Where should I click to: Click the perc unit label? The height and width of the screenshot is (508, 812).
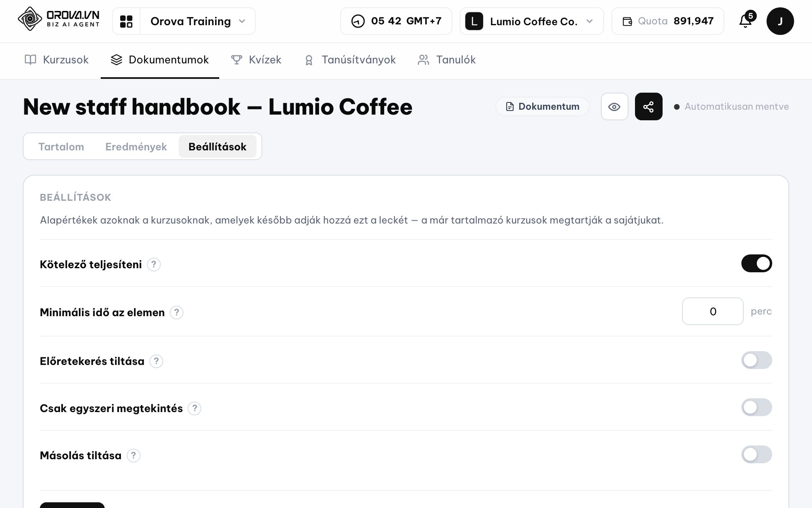(761, 311)
